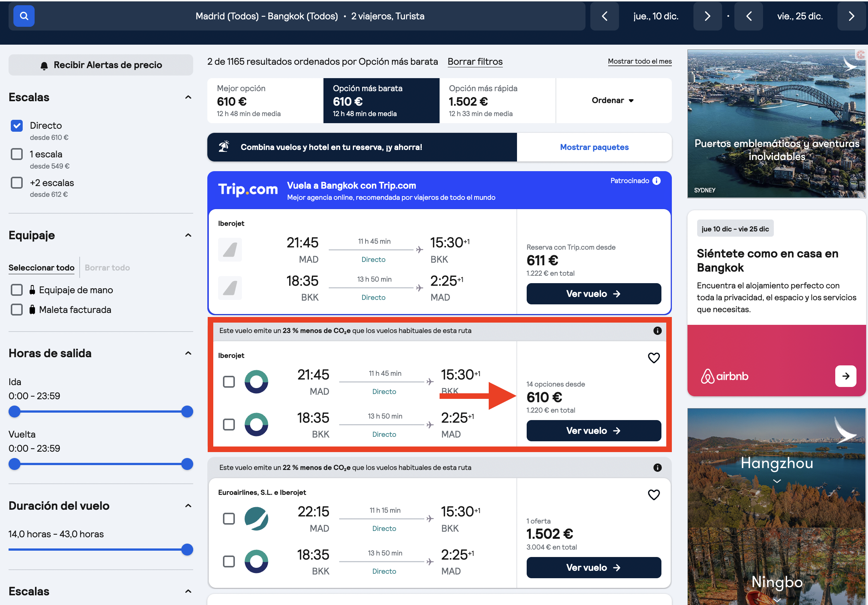868x605 pixels.
Task: Switch to Opción más rápida tab
Action: click(x=498, y=100)
